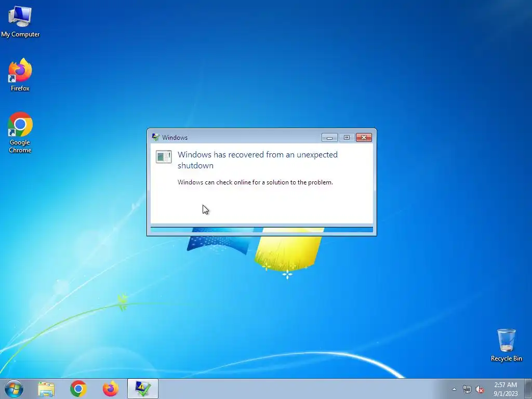
Task: Select the Firefox desktop shortcut
Action: 20,75
